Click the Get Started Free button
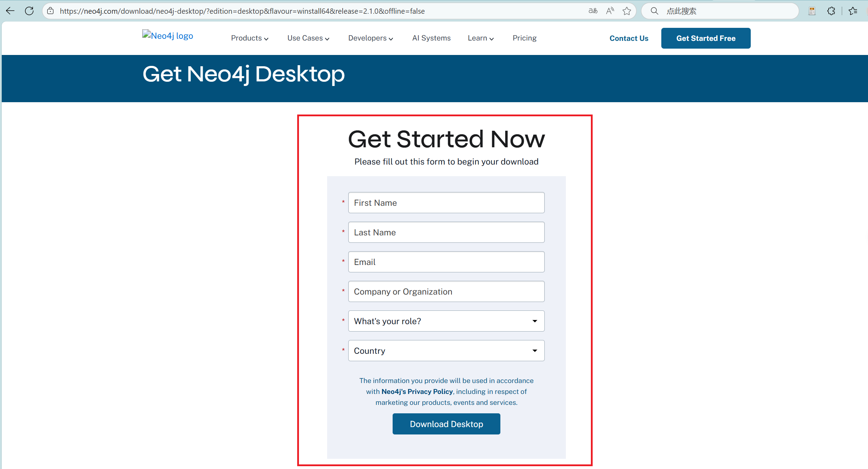 (x=706, y=38)
